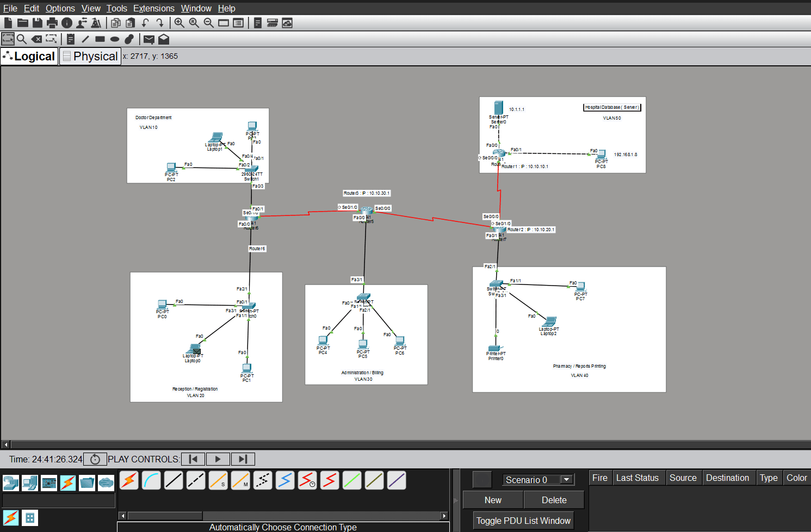Screen dimensions: 811x532
Task: Print the topology with the printer icon
Action: [52, 23]
